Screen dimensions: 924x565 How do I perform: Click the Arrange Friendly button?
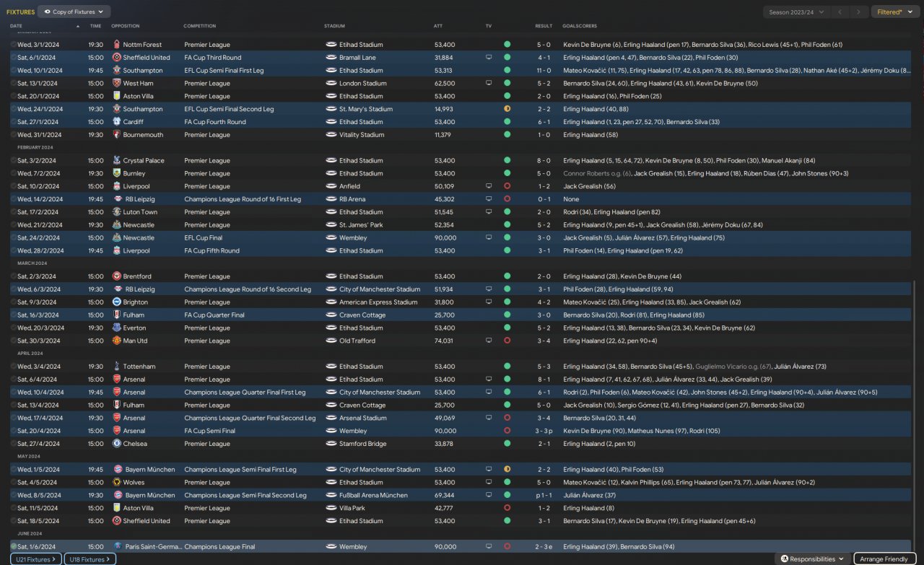point(885,559)
